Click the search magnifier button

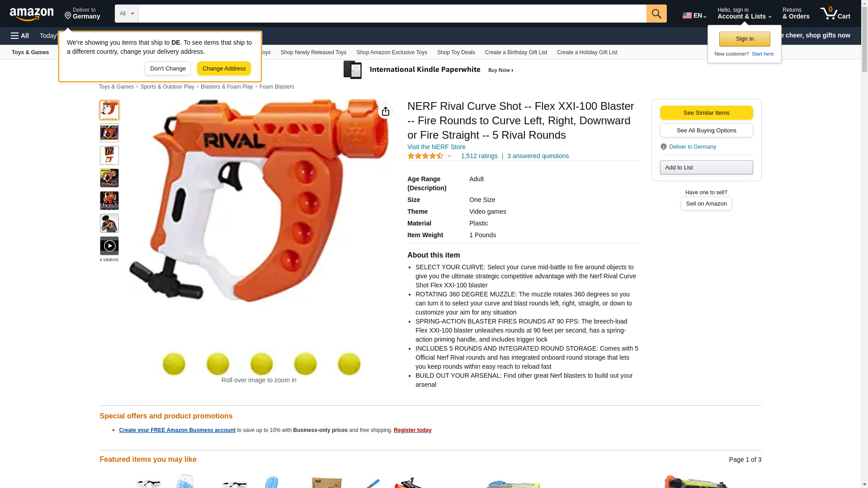pos(656,14)
